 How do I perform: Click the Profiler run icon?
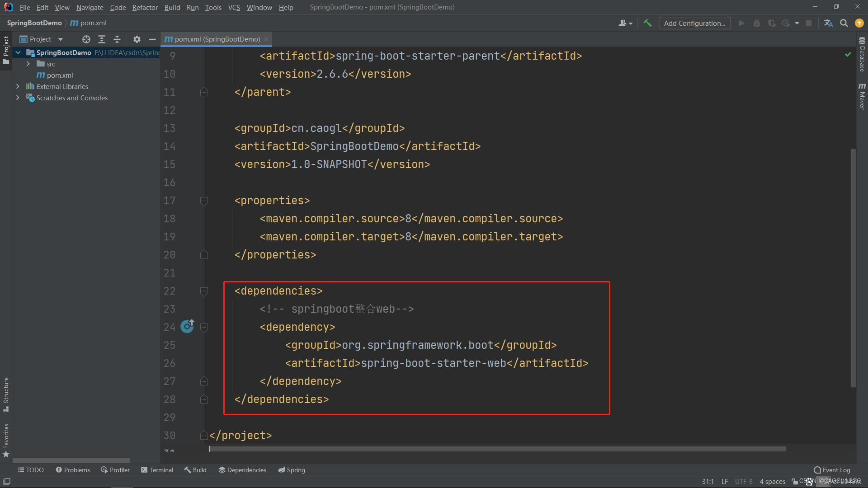787,23
